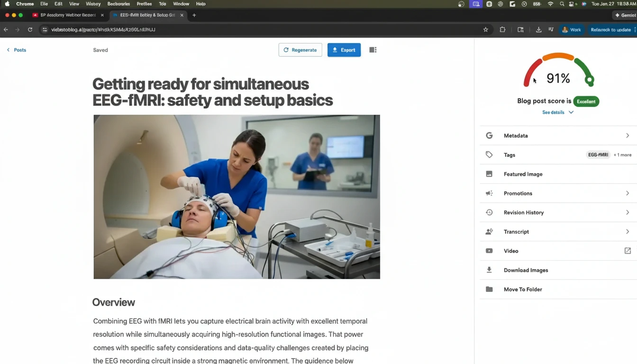Click the Export button
Screen dimensions: 637x364
click(344, 50)
